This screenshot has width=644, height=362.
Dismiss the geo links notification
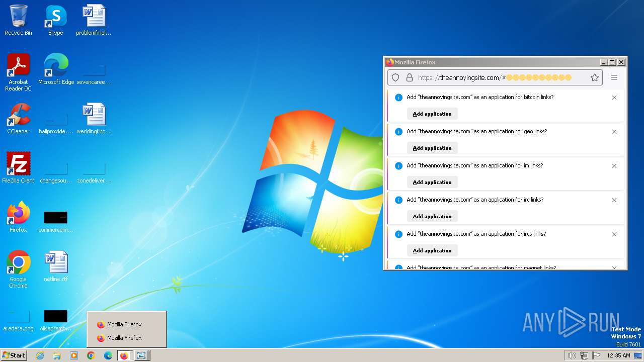click(x=614, y=132)
